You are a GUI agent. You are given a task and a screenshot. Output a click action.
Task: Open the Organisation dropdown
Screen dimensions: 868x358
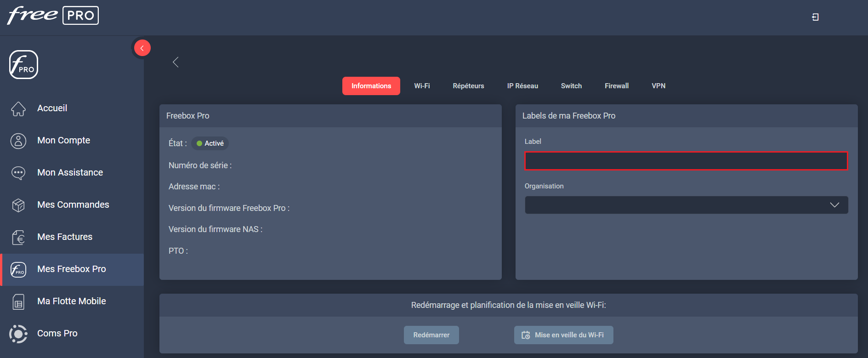coord(686,205)
